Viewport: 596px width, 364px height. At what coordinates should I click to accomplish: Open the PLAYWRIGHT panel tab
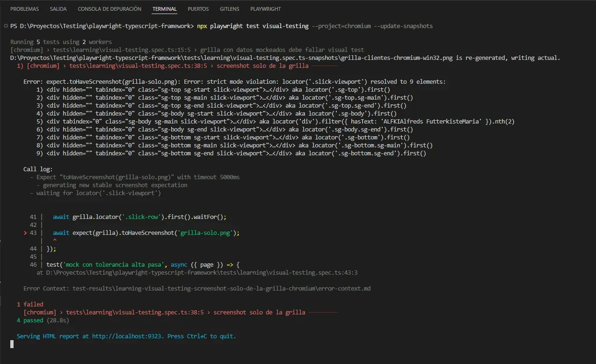pos(267,9)
